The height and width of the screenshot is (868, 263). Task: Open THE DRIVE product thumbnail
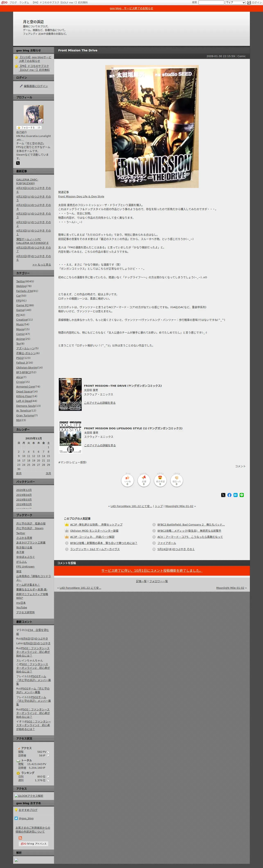(70, 394)
